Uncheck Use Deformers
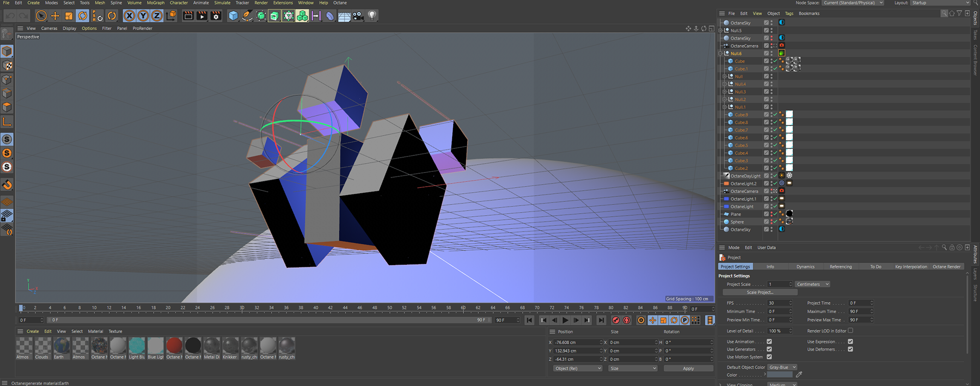Viewport: 980px width, 386px height. coord(850,349)
